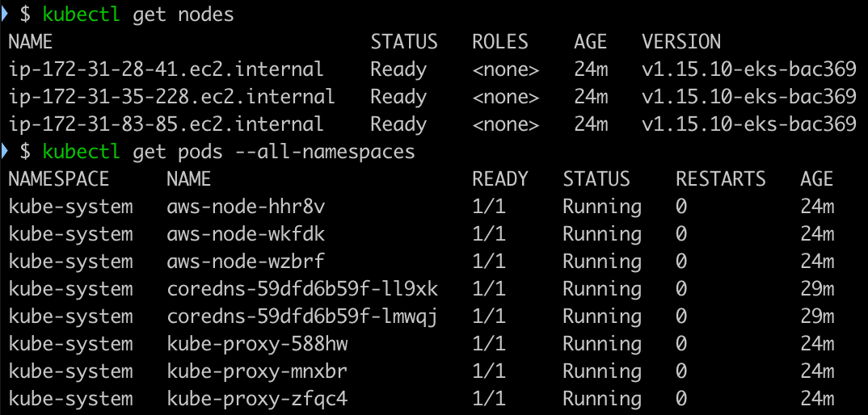Click node name ip-172-31-83-85.ec2.internal
This screenshot has height=415, width=868.
(166, 124)
